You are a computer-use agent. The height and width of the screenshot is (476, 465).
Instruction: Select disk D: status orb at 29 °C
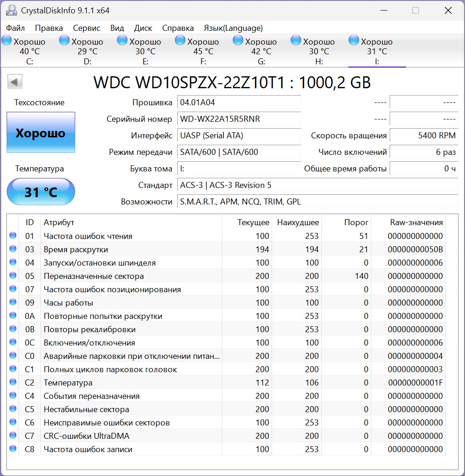coord(64,40)
